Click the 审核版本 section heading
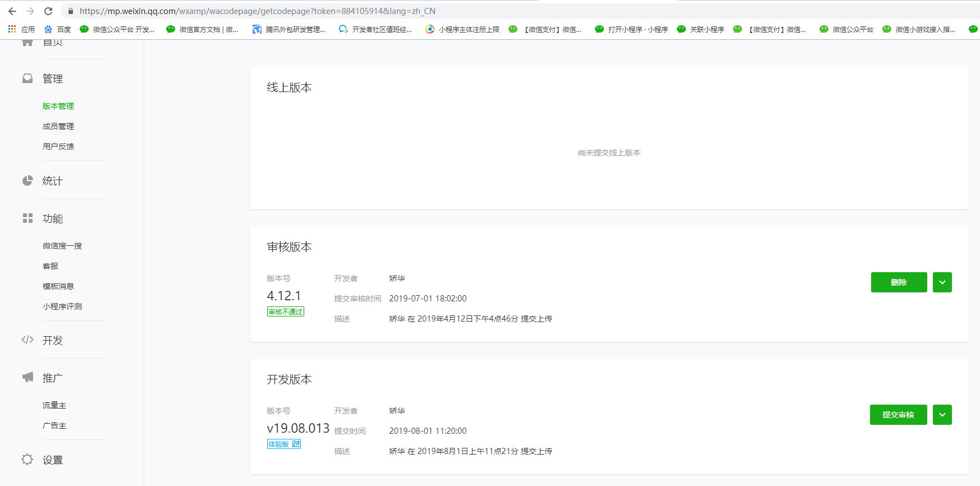 289,247
